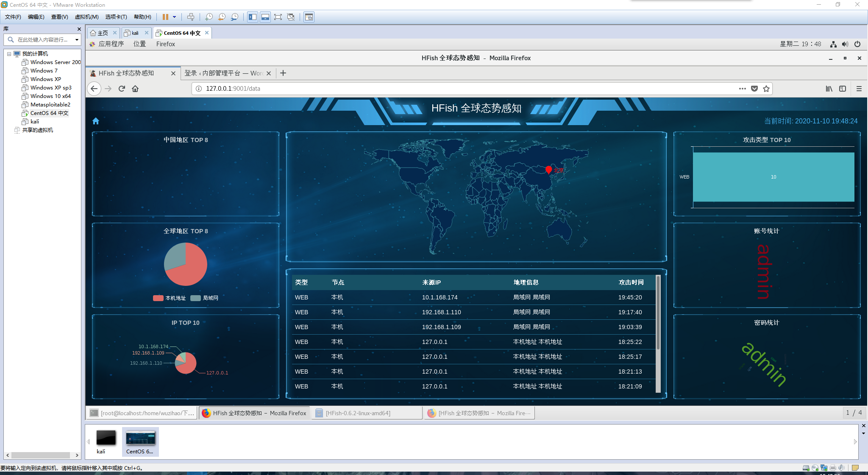Click the VMware pause virtual machine icon

(165, 17)
